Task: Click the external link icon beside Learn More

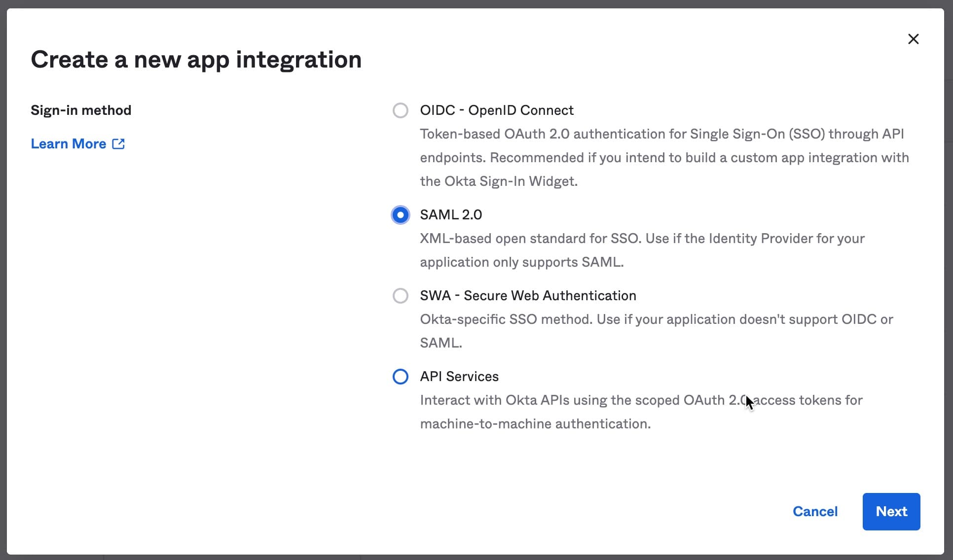Action: [118, 143]
